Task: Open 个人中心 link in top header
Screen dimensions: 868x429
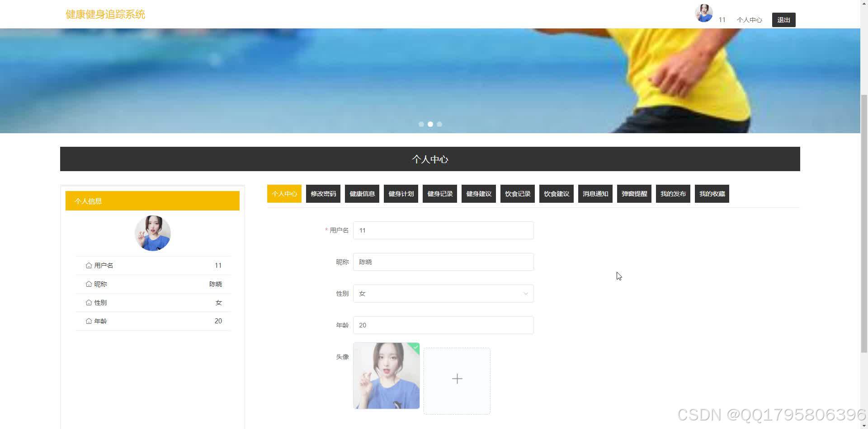Action: (749, 20)
